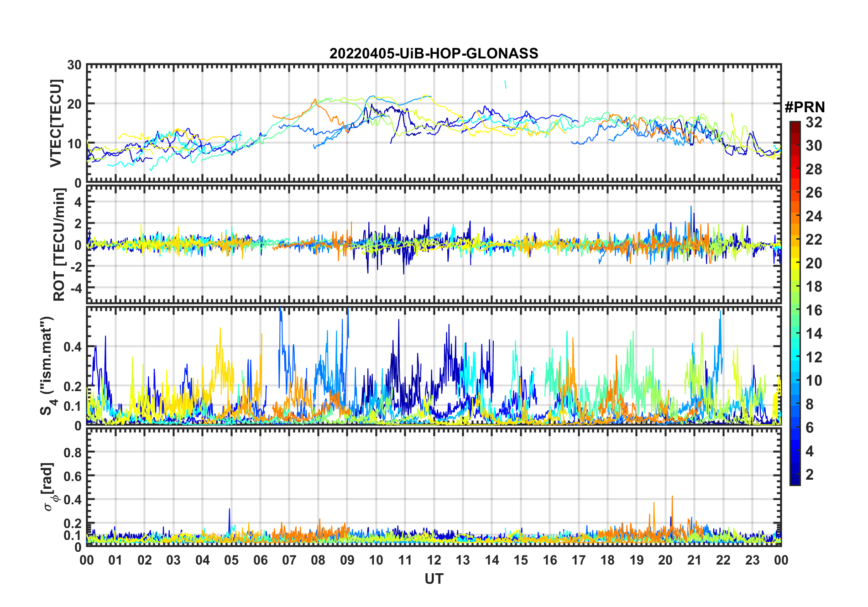Pick UT hour tick label "21"
The height and width of the screenshot is (607, 868).
tap(694, 560)
